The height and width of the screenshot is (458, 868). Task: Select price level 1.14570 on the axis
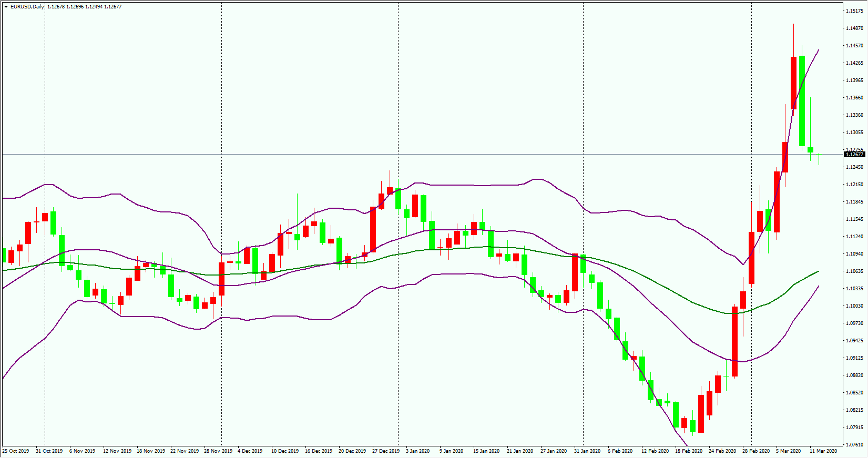tap(854, 45)
